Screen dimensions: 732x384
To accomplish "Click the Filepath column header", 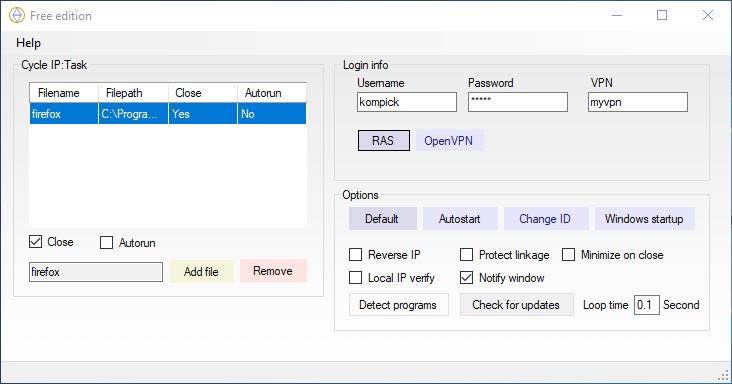I will (x=134, y=93).
